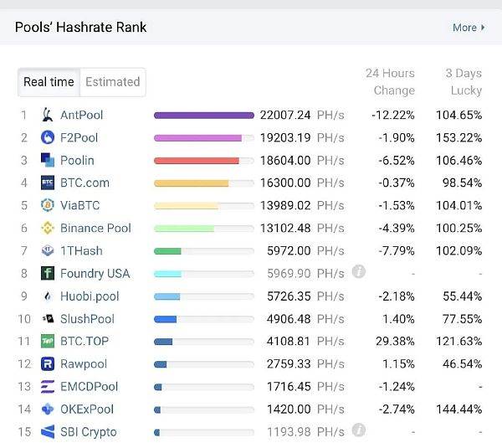The width and height of the screenshot is (502, 448).
Task: Open the AntPool pool link
Action: click(x=82, y=115)
